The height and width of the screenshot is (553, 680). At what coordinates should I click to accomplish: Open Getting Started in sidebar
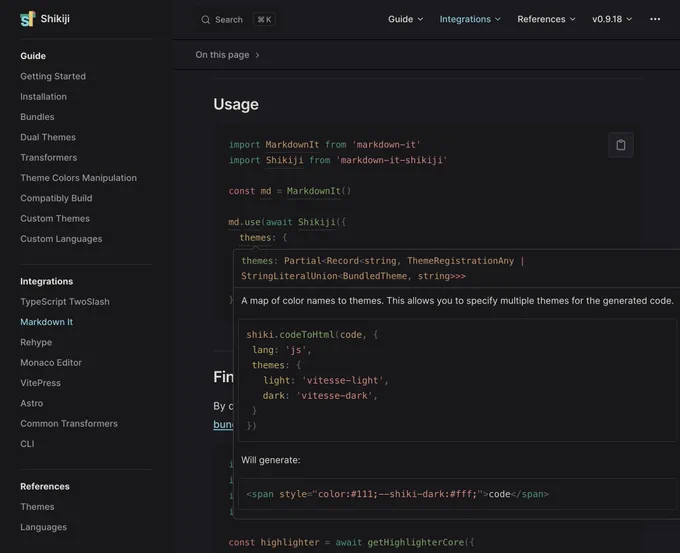pyautogui.click(x=53, y=76)
